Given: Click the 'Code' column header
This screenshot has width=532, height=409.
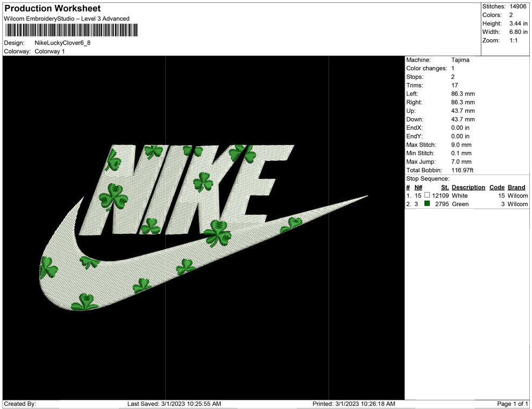Looking at the screenshot, I should tap(497, 187).
